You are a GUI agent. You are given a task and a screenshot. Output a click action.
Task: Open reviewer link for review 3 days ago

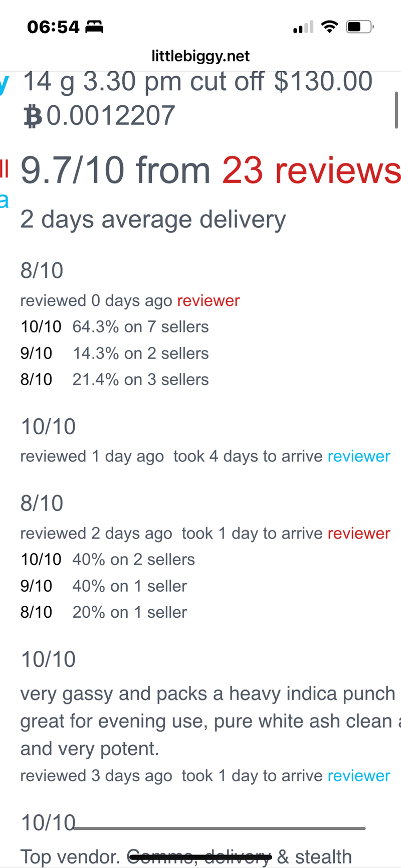[358, 775]
